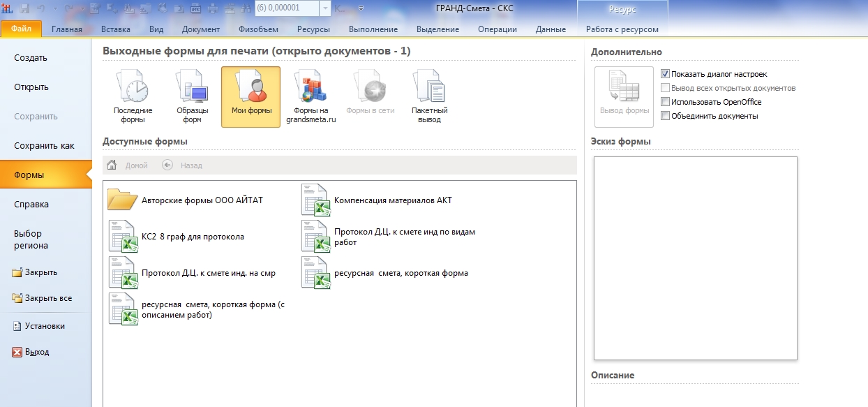Switch to the Вставка ribbon tab
This screenshot has height=407, width=868.
116,29
